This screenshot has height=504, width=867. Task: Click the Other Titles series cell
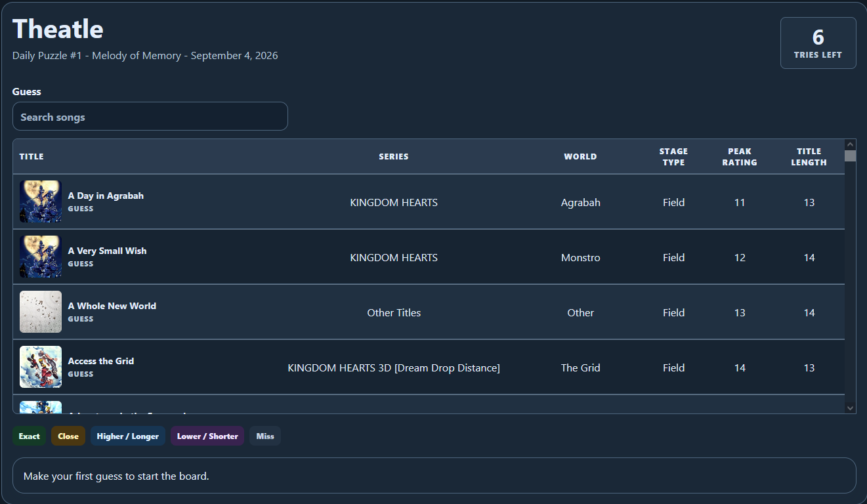(x=394, y=312)
